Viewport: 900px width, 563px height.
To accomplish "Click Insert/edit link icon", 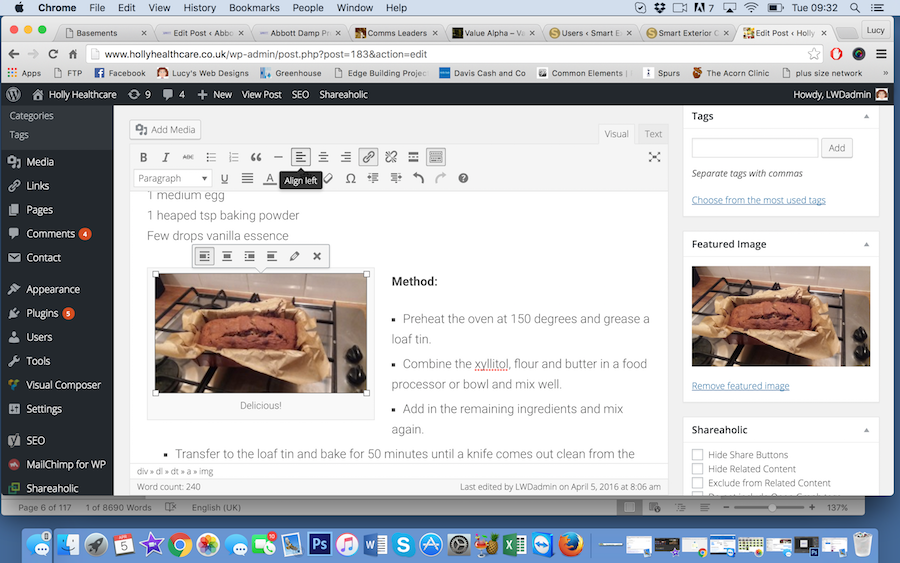I will tap(368, 157).
